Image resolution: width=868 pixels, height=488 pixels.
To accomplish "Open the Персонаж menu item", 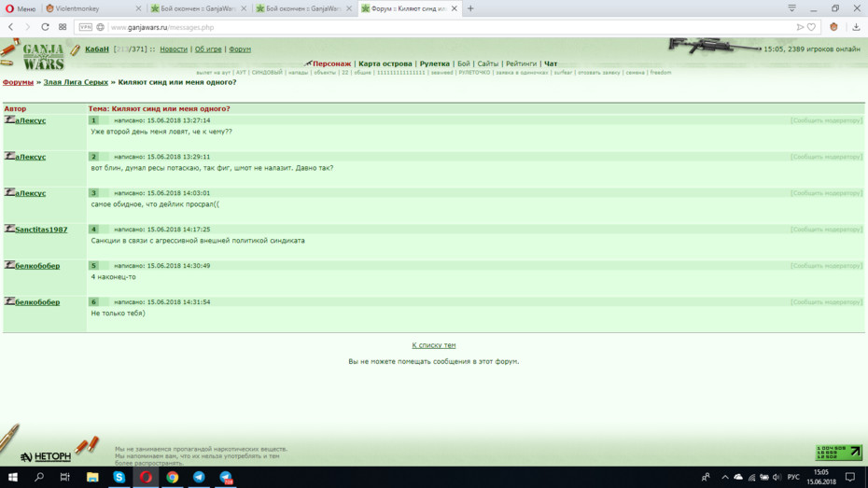I will click(x=331, y=63).
